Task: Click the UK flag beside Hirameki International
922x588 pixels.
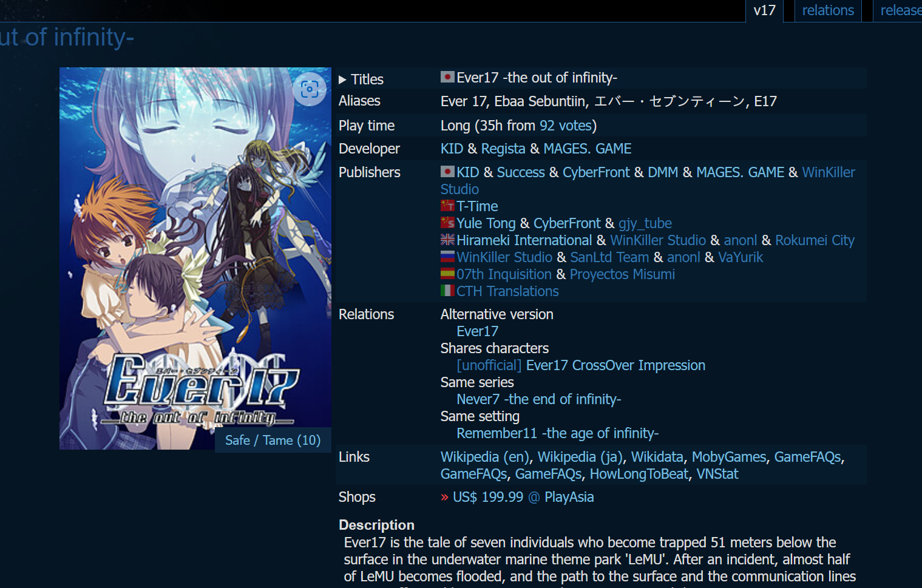Action: [x=447, y=240]
